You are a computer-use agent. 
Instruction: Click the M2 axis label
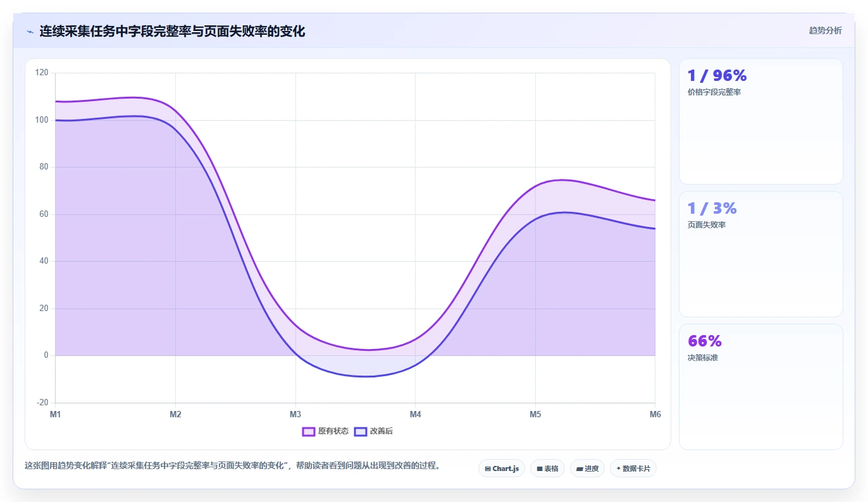pyautogui.click(x=175, y=414)
